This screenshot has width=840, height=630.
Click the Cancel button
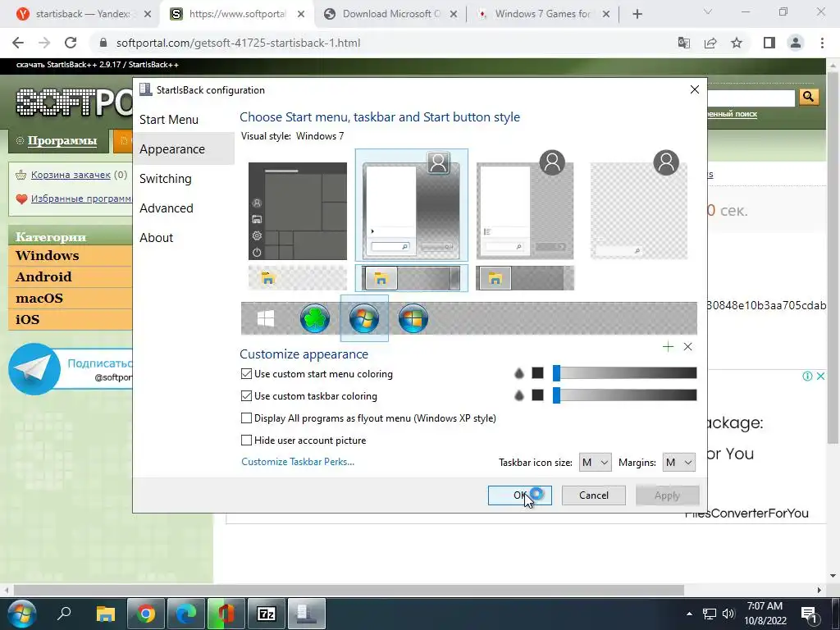coord(594,495)
